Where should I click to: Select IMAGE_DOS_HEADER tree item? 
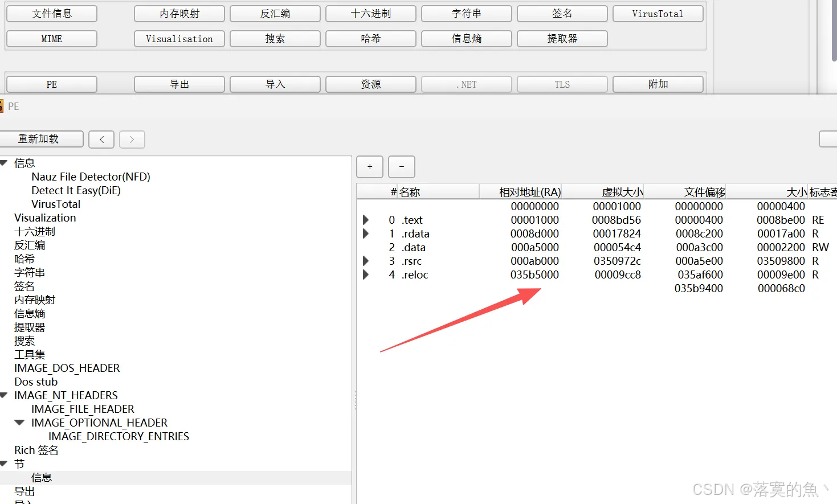(67, 368)
